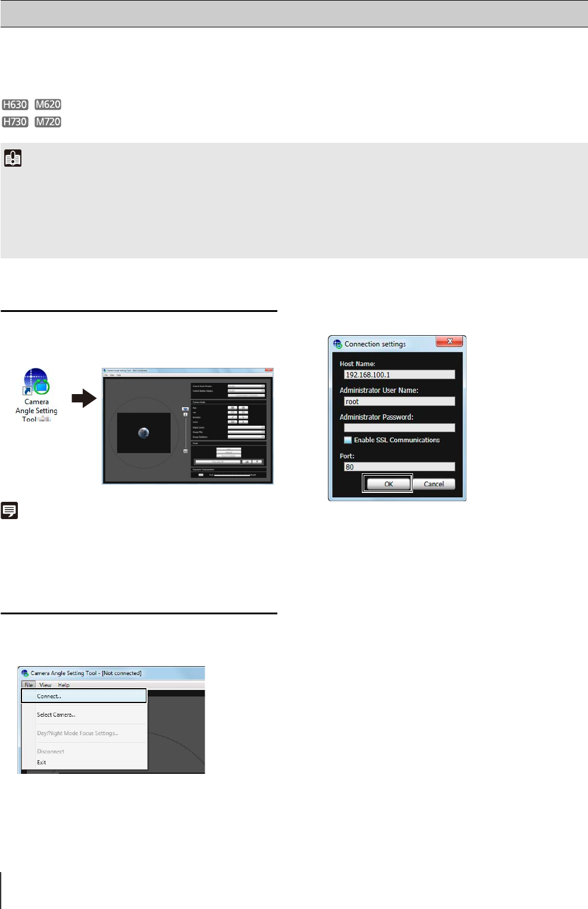
Task: Close the Connection settings dialog with X
Action: pyautogui.click(x=450, y=341)
